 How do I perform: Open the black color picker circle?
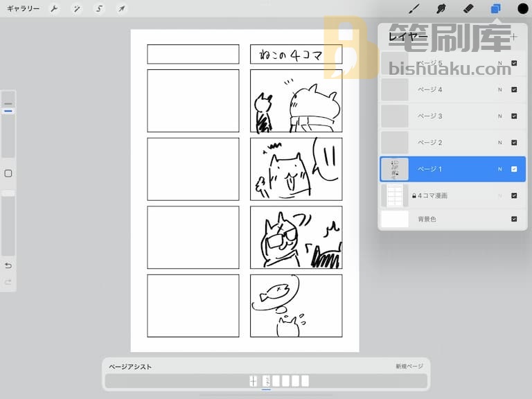click(x=523, y=9)
